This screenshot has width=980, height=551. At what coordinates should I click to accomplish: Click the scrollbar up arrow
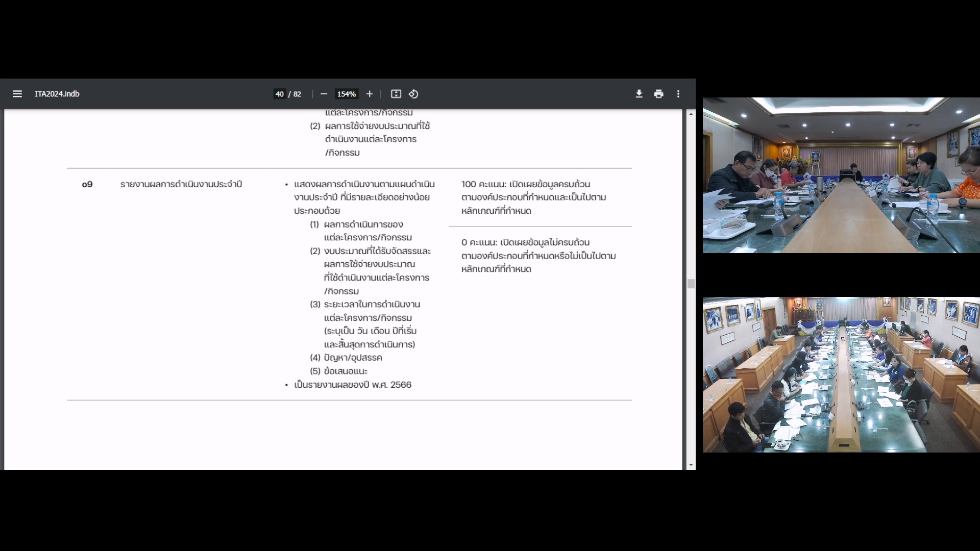(x=691, y=114)
